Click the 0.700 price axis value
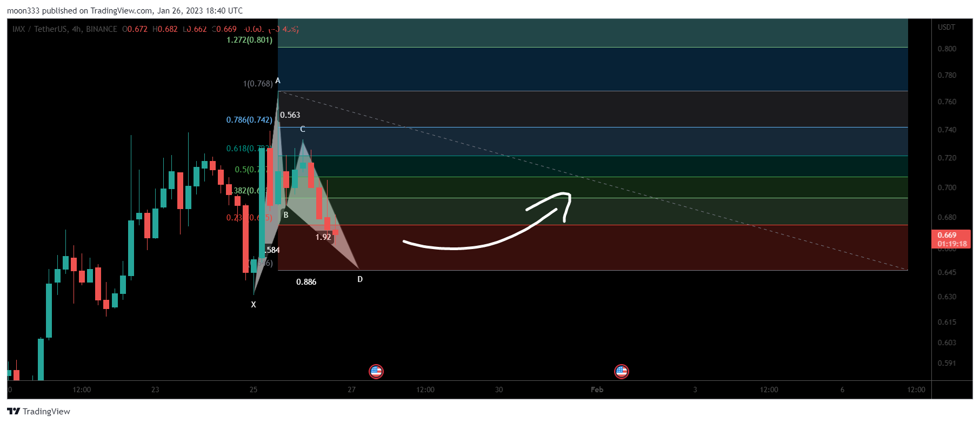 tap(947, 187)
